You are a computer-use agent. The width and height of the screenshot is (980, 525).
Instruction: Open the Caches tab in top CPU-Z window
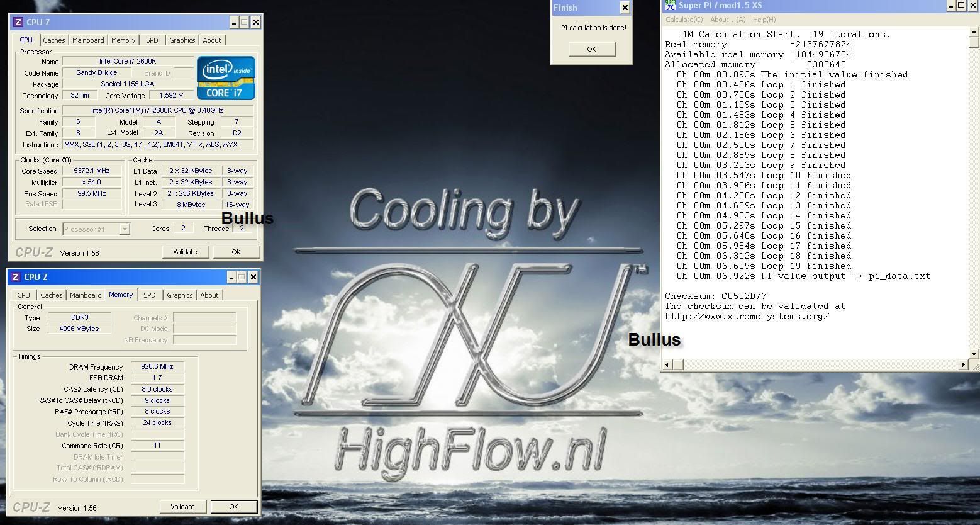pyautogui.click(x=54, y=40)
